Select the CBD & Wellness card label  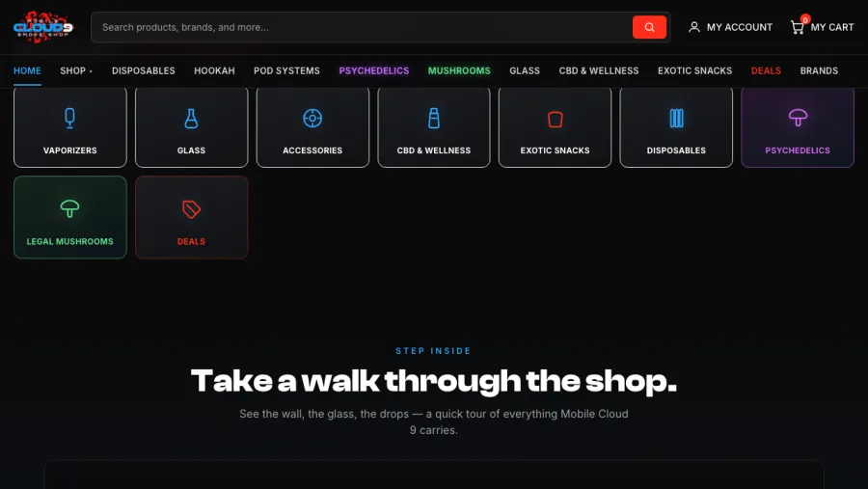pos(433,150)
